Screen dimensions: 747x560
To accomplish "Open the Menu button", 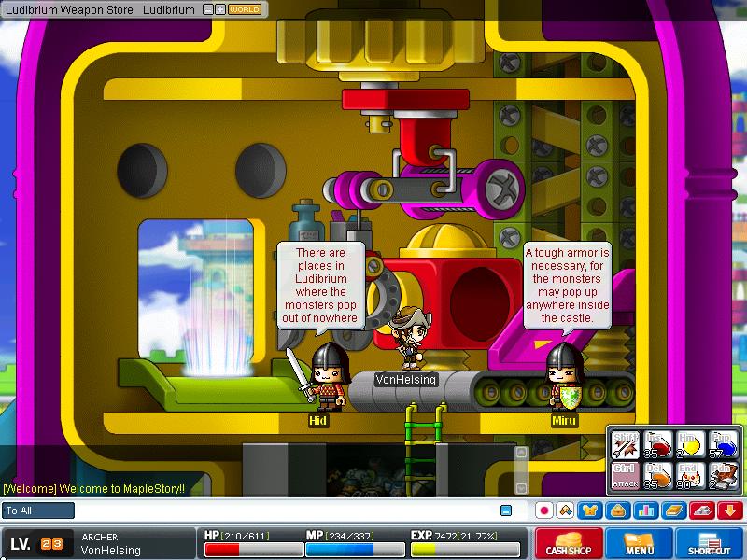I will tap(639, 543).
